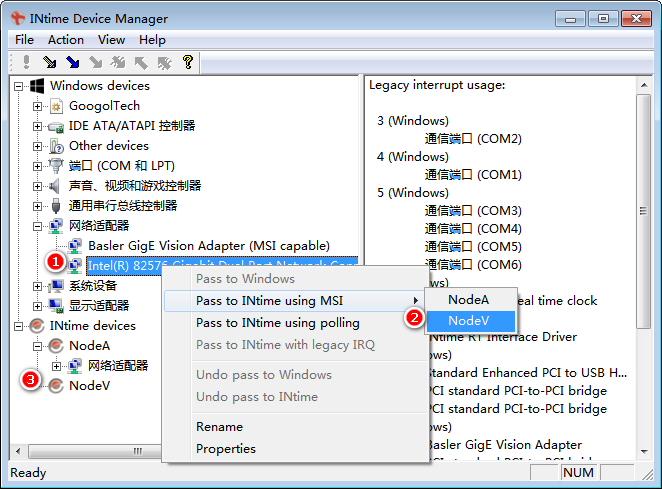
Task: Click the Windows logo icon of Windows devices
Action: [x=37, y=86]
